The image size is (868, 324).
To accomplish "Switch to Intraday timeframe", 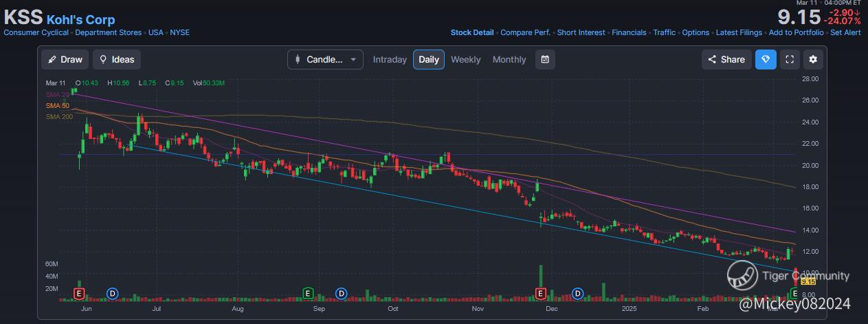I will (x=390, y=59).
